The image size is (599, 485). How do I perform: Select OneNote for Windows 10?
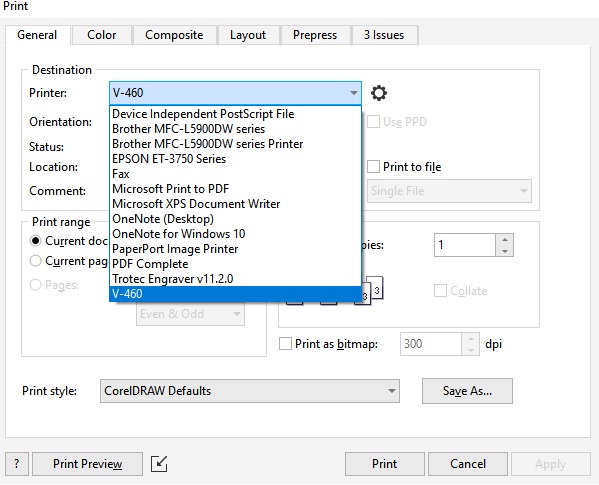[x=235, y=234]
